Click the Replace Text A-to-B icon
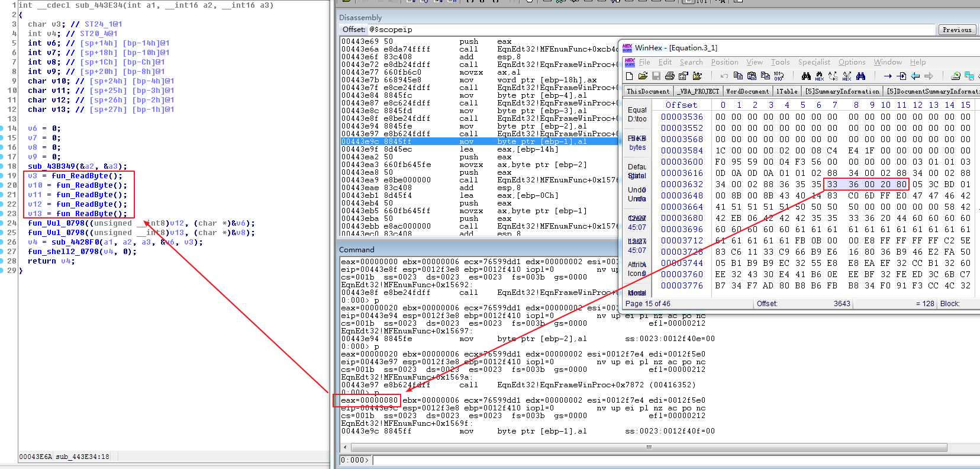The width and height of the screenshot is (980, 469). pyautogui.click(x=833, y=76)
